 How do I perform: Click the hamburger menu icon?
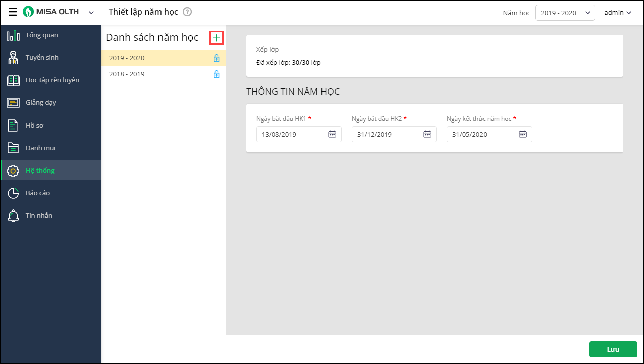[x=13, y=12]
